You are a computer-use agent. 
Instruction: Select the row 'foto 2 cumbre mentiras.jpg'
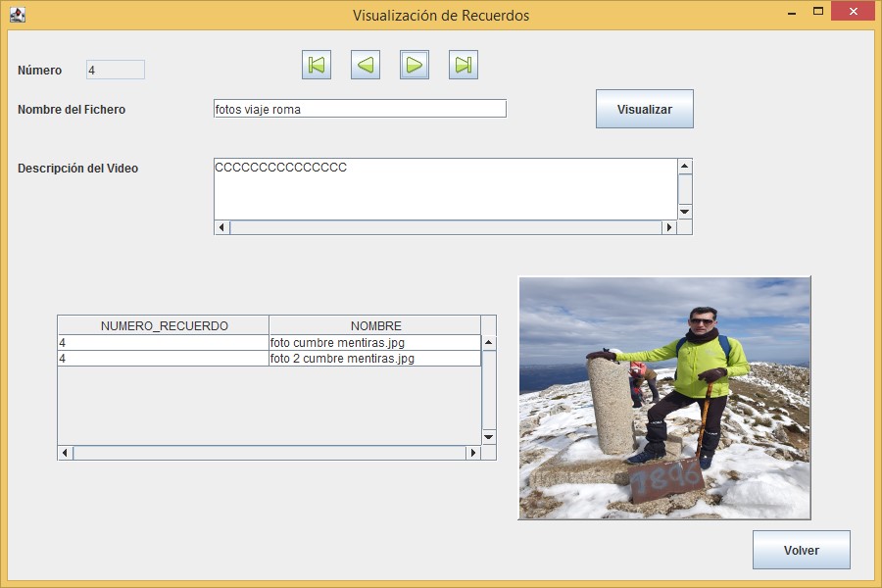[374, 359]
